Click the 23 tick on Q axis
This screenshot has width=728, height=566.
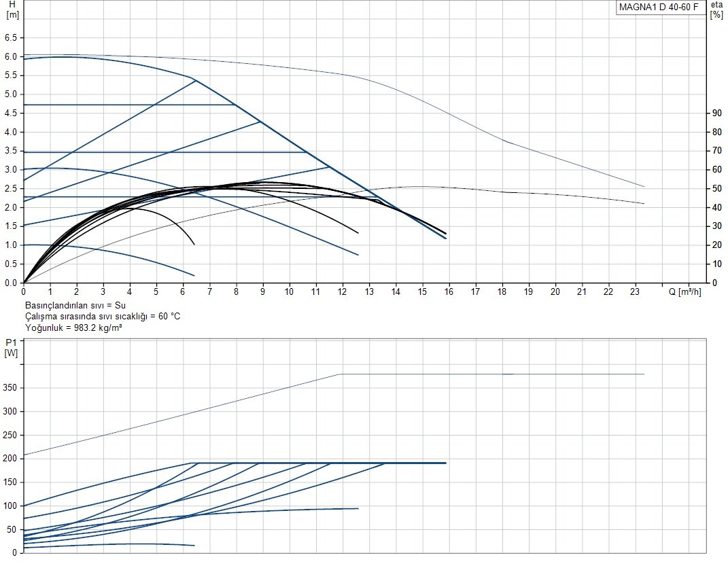(635, 291)
